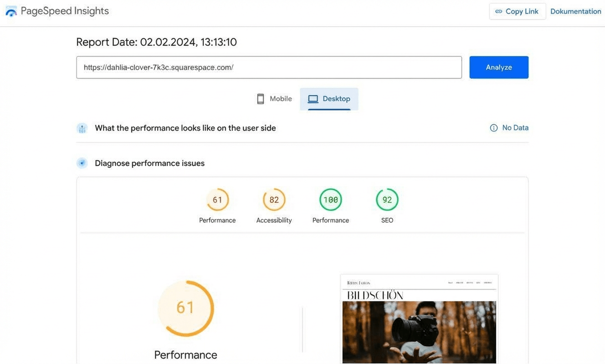605x364 pixels.
Task: Select the green 100 Performance score circle
Action: point(330,200)
